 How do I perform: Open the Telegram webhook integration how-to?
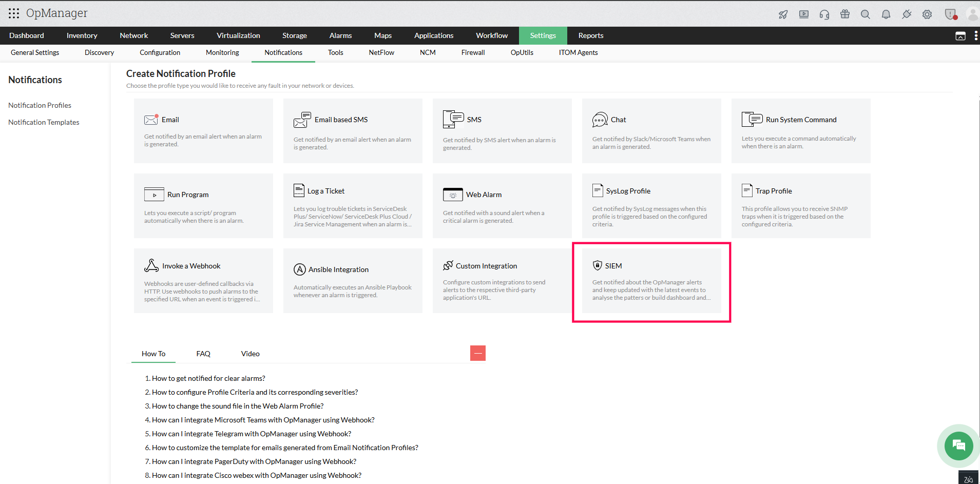252,434
